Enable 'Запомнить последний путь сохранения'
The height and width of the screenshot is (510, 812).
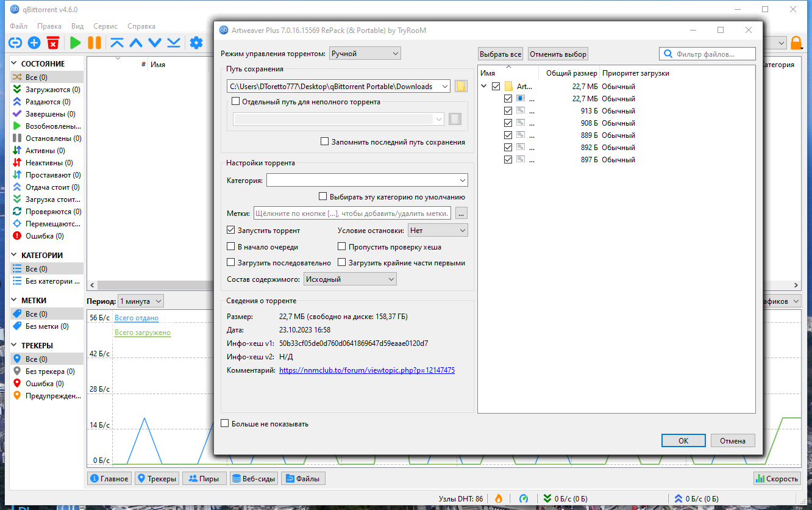coord(325,142)
